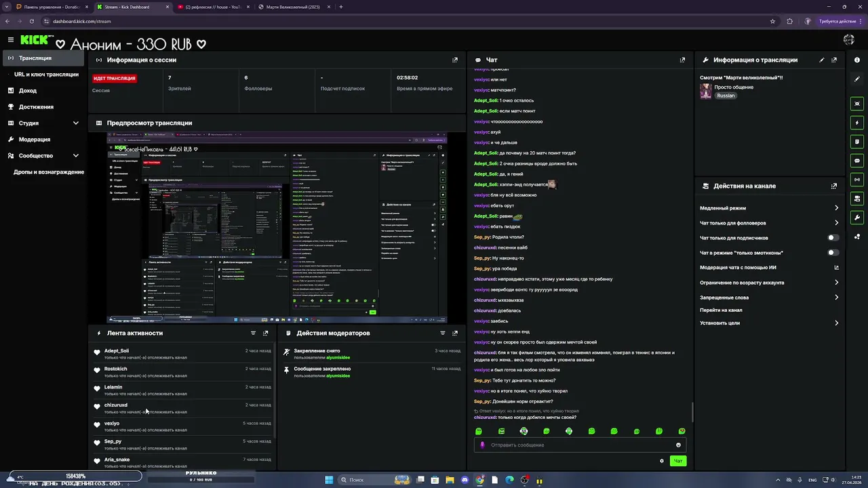
Task: Toggle the lightning bolt widget icon in right sidebar
Action: tap(857, 123)
